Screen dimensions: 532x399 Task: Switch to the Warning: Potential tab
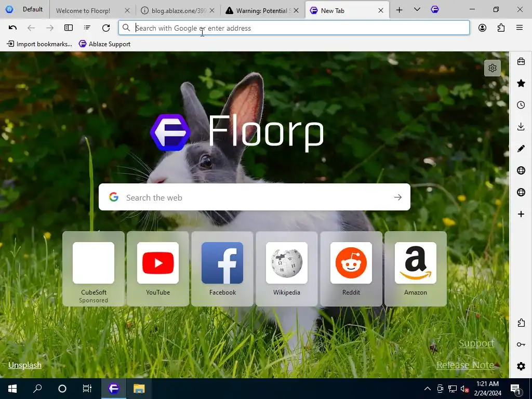click(263, 10)
